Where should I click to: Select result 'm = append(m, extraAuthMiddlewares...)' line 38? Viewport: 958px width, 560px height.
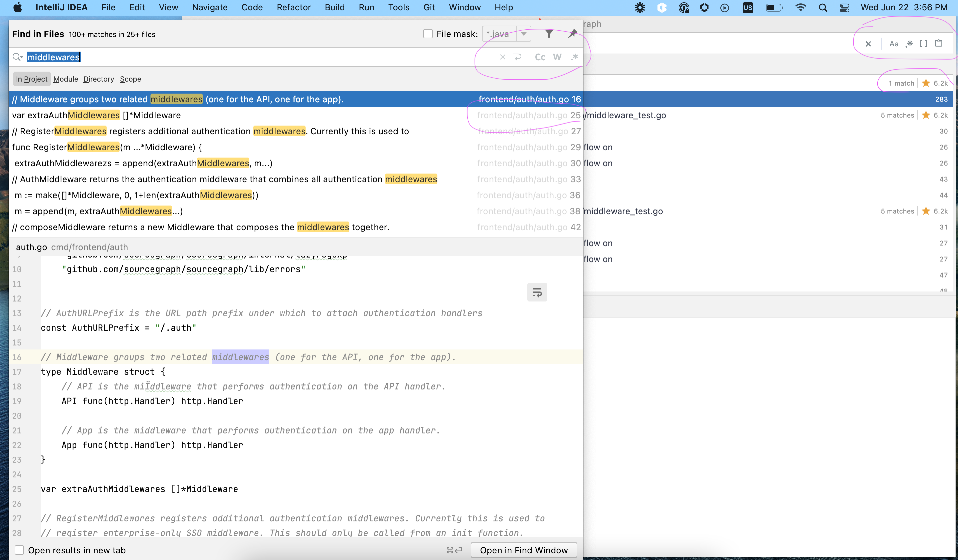point(296,211)
